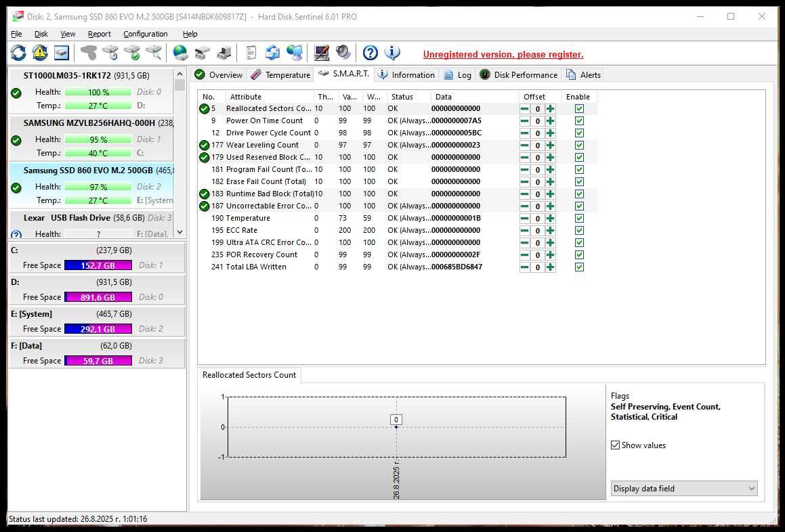The image size is (785, 532).
Task: Click C: free space bar 152,7 GB
Action: tap(98, 265)
